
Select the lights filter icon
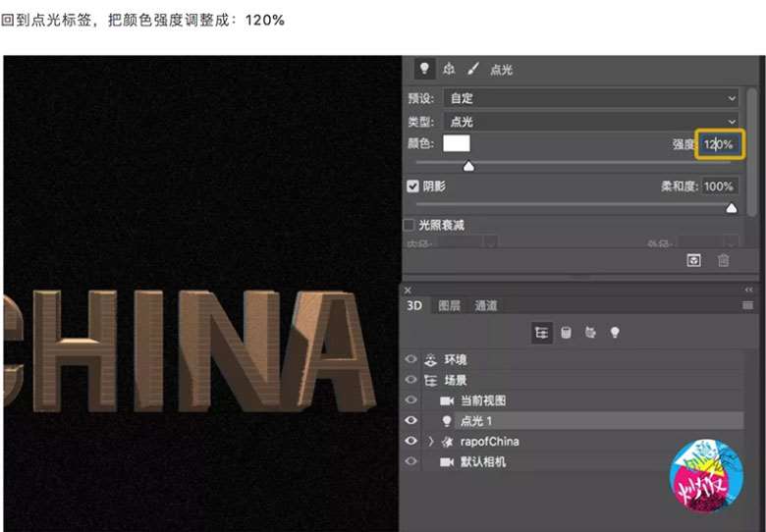pyautogui.click(x=615, y=333)
